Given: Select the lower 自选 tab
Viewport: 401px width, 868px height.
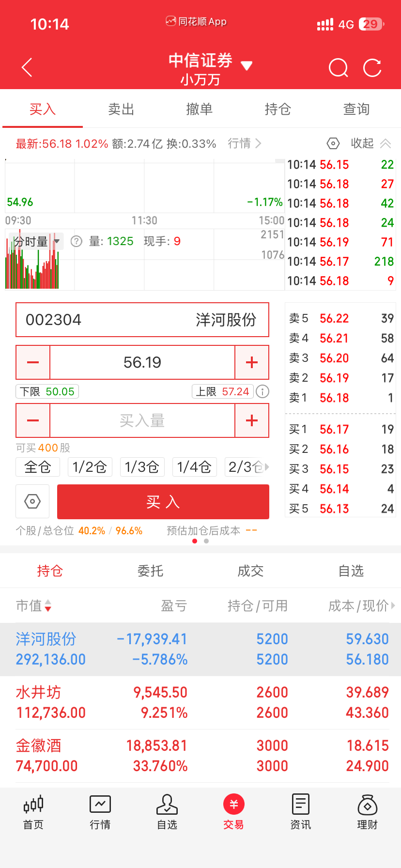Looking at the screenshot, I should tap(351, 571).
